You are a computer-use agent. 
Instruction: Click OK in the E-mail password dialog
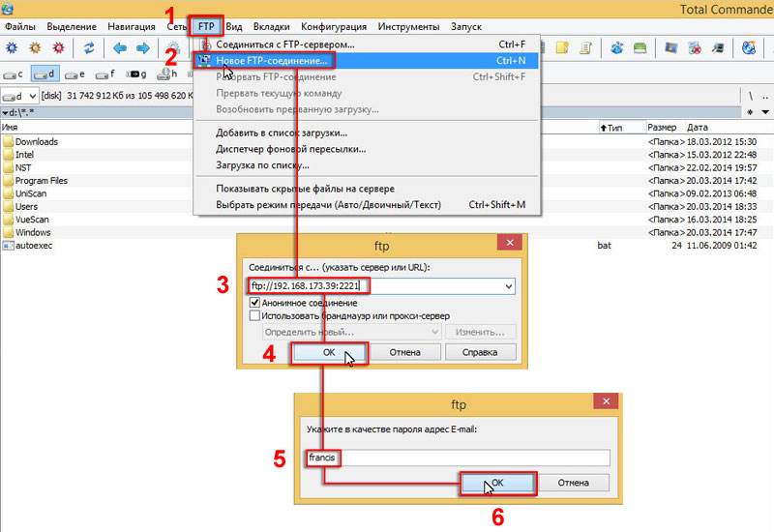[497, 483]
